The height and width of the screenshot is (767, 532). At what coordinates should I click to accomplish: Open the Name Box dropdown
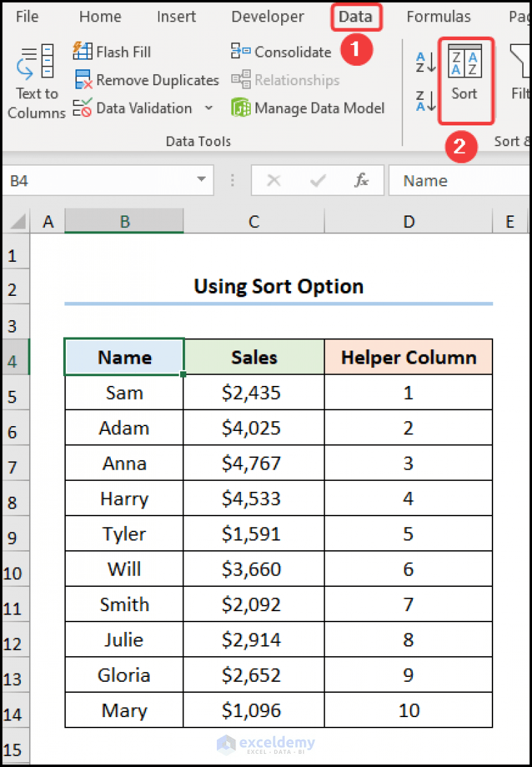[201, 181]
